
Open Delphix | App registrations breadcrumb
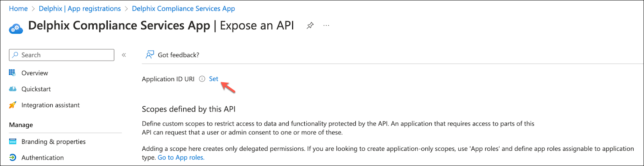tap(80, 8)
